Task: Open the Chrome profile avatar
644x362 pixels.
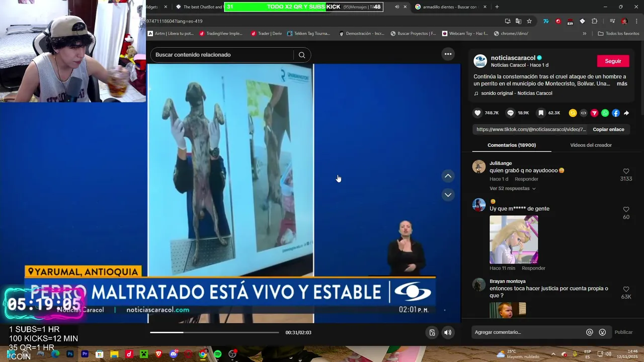Action: click(x=624, y=21)
